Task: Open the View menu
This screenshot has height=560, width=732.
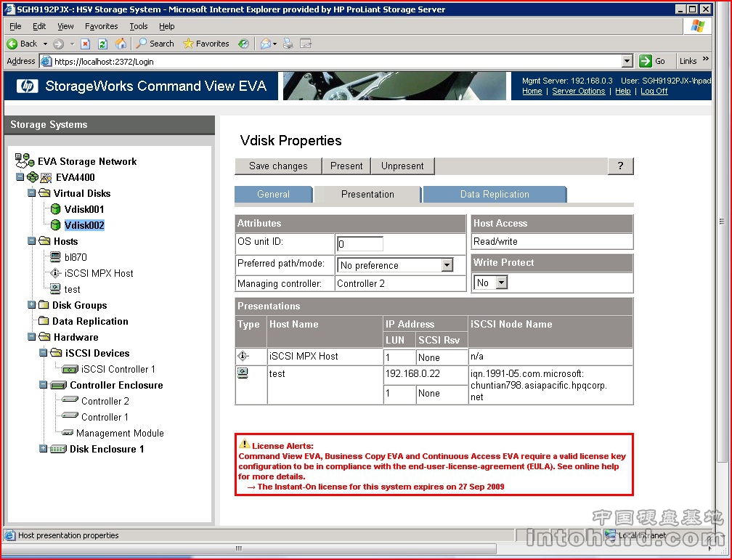Action: (x=65, y=26)
